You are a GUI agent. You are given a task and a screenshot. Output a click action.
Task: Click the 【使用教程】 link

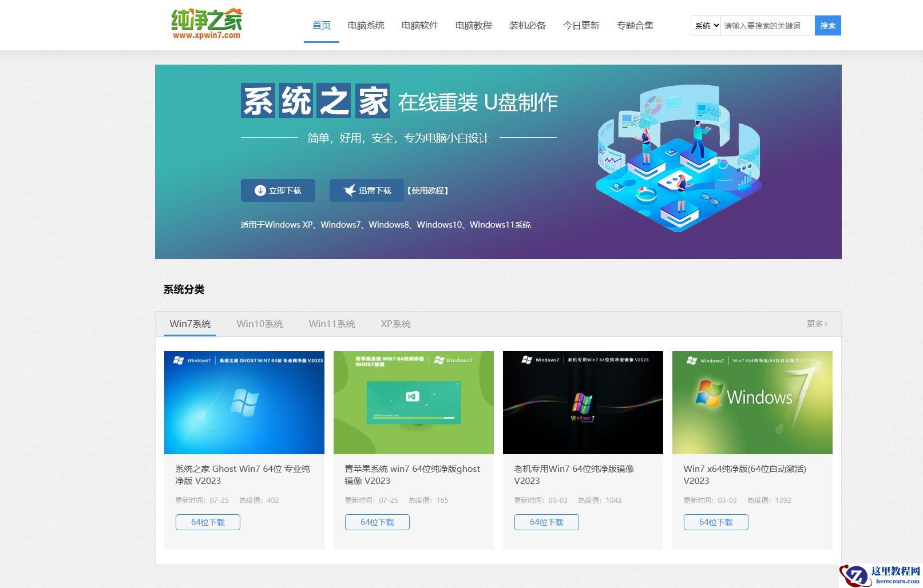[427, 190]
